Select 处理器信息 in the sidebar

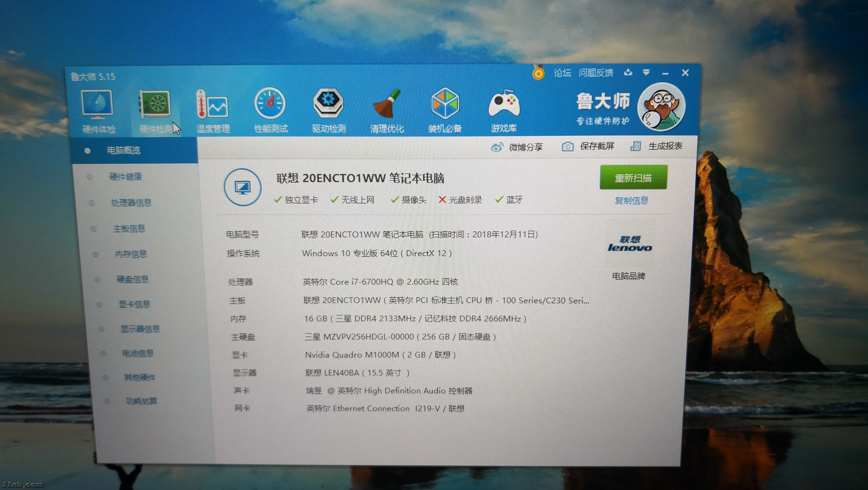pos(131,203)
